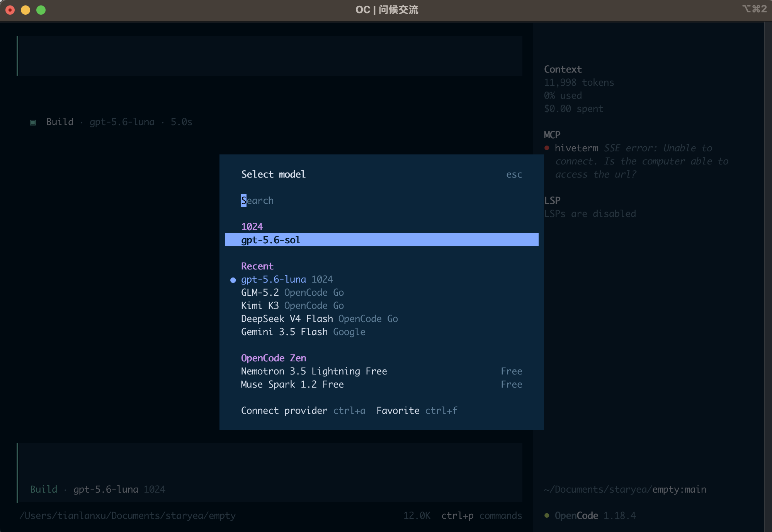Choose gpt-5.6-luna from Recent
This screenshot has width=772, height=532.
click(381, 279)
